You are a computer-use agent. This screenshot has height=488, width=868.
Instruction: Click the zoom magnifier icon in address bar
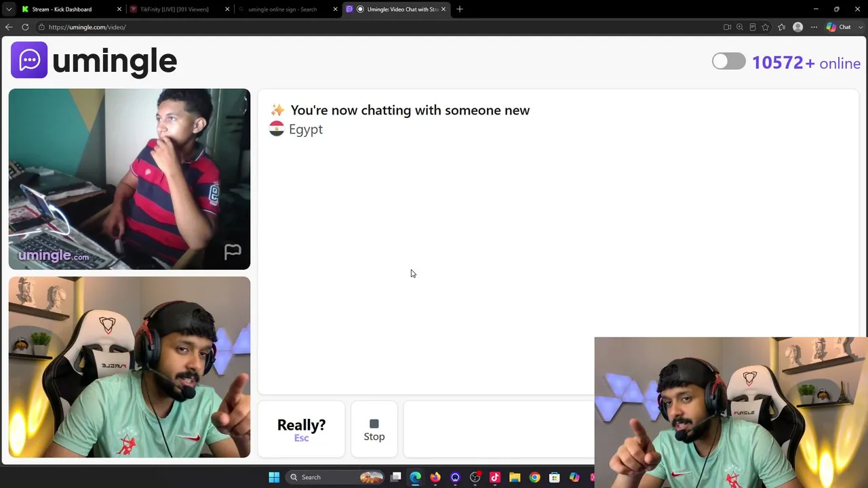740,27
